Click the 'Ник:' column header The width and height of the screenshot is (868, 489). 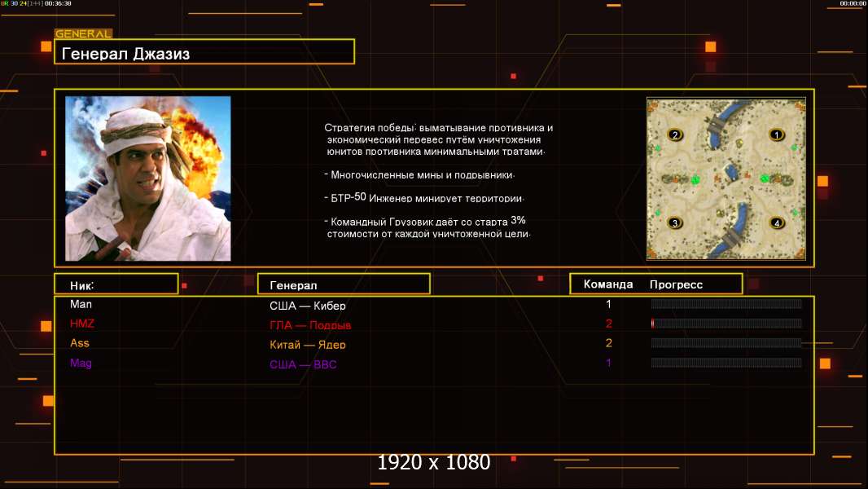116,284
